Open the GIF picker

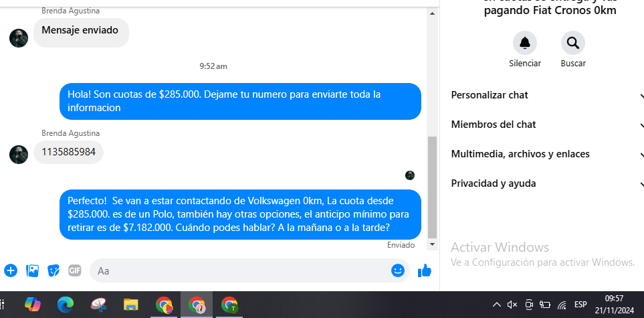tap(74, 270)
